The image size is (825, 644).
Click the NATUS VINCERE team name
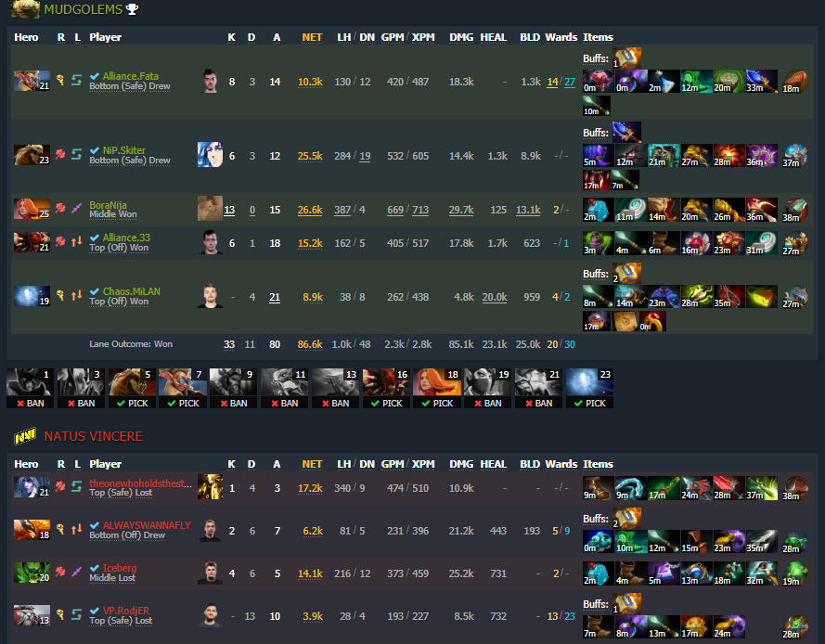point(93,436)
